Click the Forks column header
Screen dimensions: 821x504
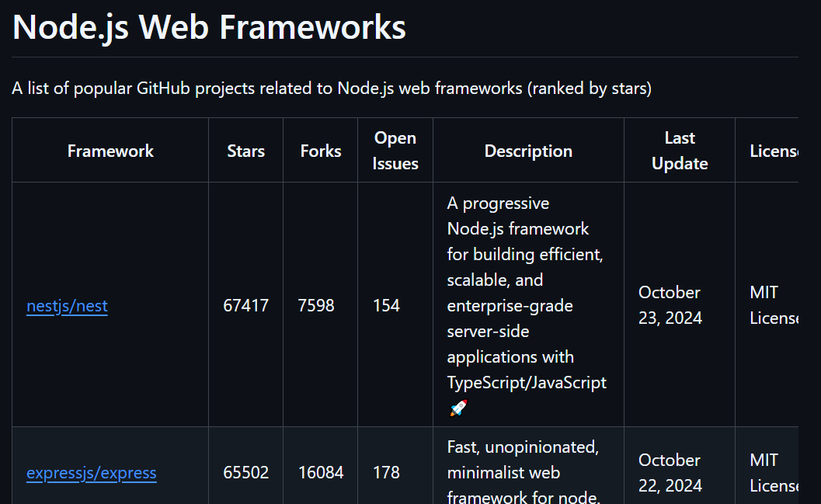[x=321, y=151]
